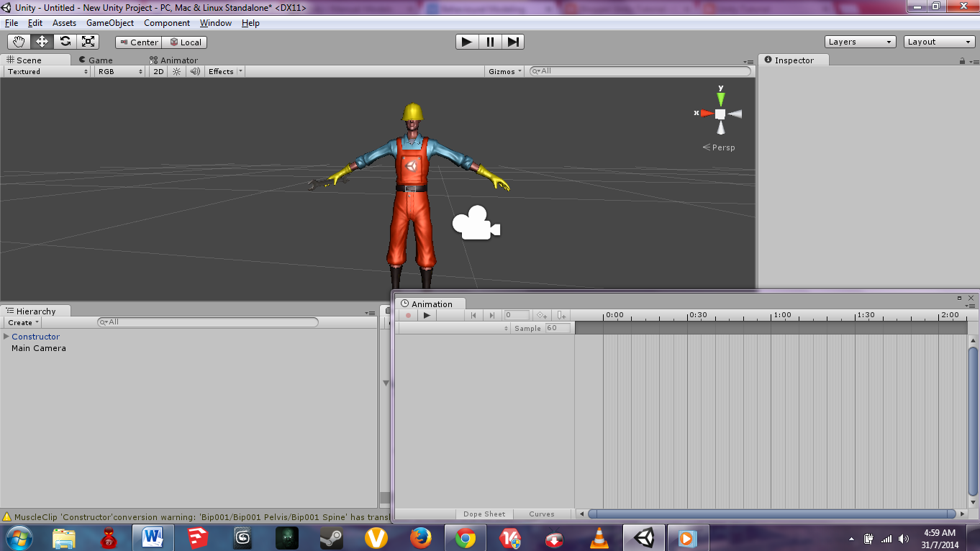Image resolution: width=980 pixels, height=551 pixels.
Task: Toggle 2D view mode
Action: pos(158,71)
